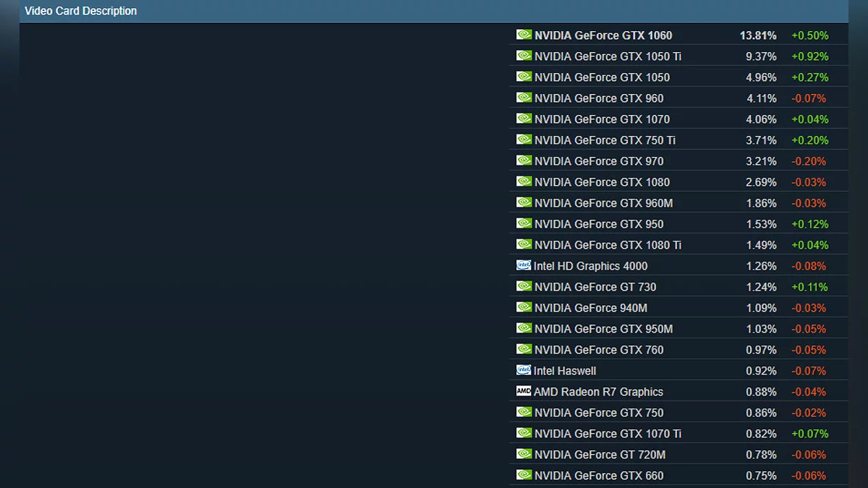Click the 13.81% share value
Image resolution: width=868 pixels, height=488 pixels.
tap(757, 35)
